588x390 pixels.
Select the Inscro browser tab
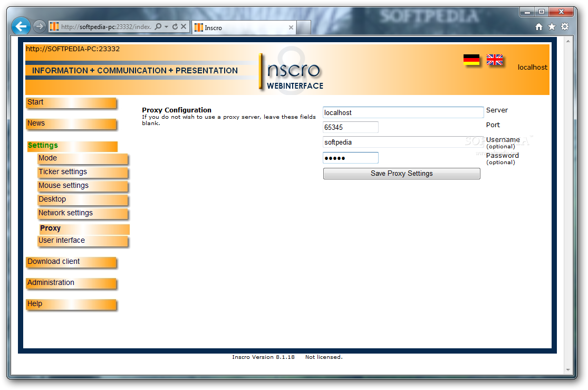244,28
